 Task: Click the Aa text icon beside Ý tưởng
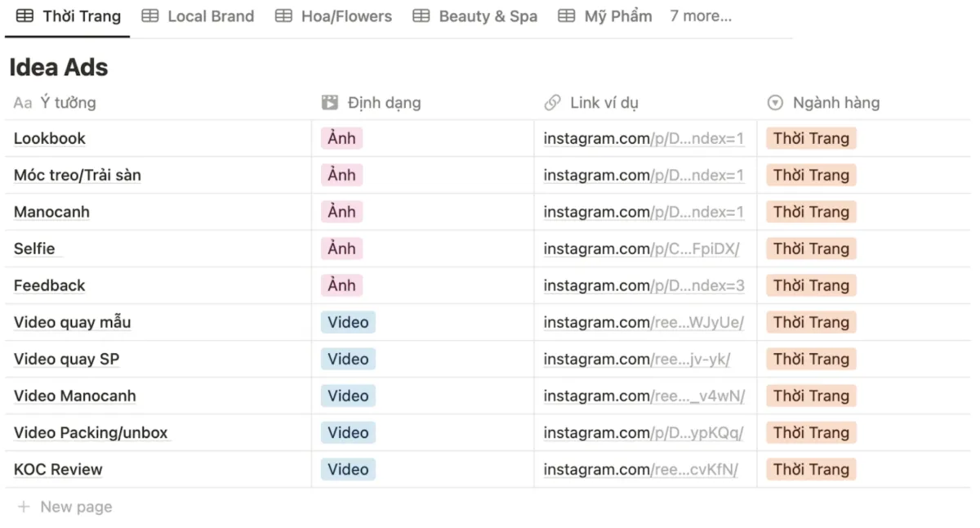(x=23, y=102)
